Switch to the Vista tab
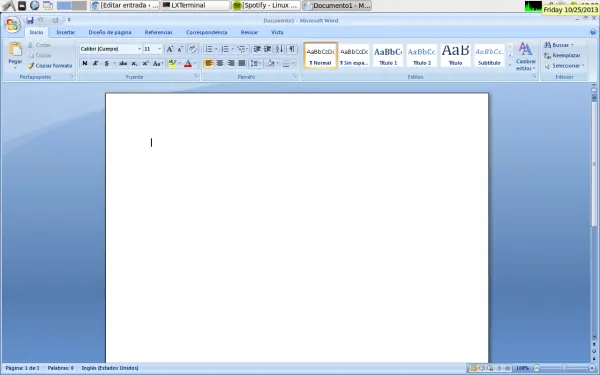The width and height of the screenshot is (600, 375). point(277,33)
